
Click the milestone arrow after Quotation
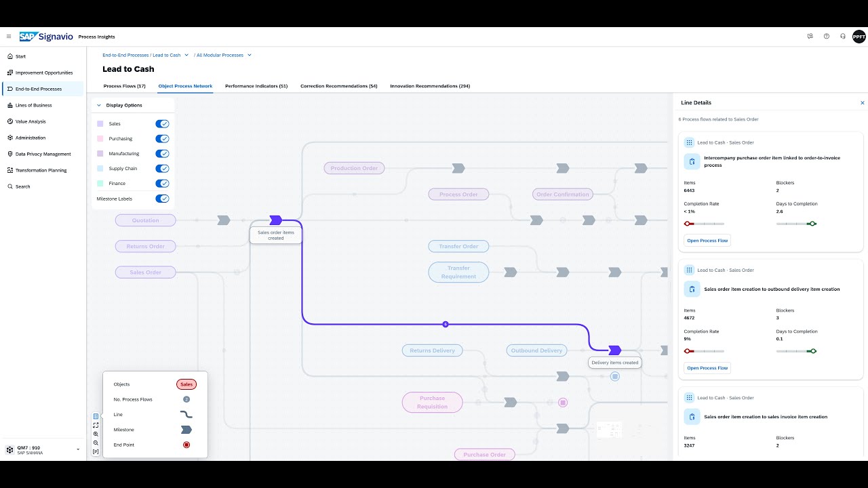(x=224, y=220)
